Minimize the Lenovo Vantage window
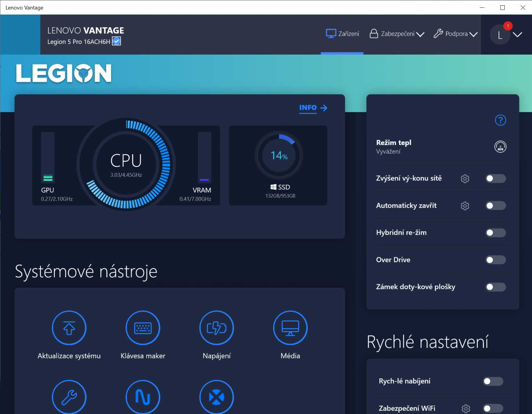Viewport: 532px width, 414px height. click(x=482, y=8)
